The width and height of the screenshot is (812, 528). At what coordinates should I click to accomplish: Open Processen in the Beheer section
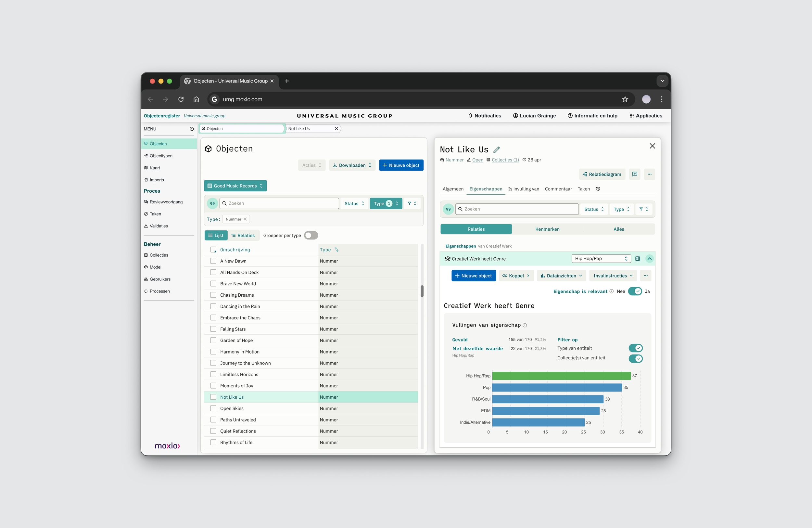click(159, 291)
